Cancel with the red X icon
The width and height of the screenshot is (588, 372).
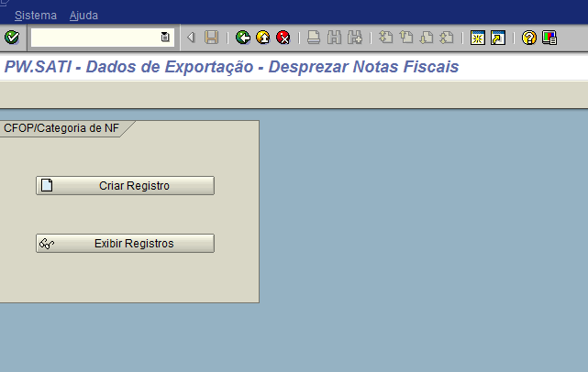coord(283,38)
